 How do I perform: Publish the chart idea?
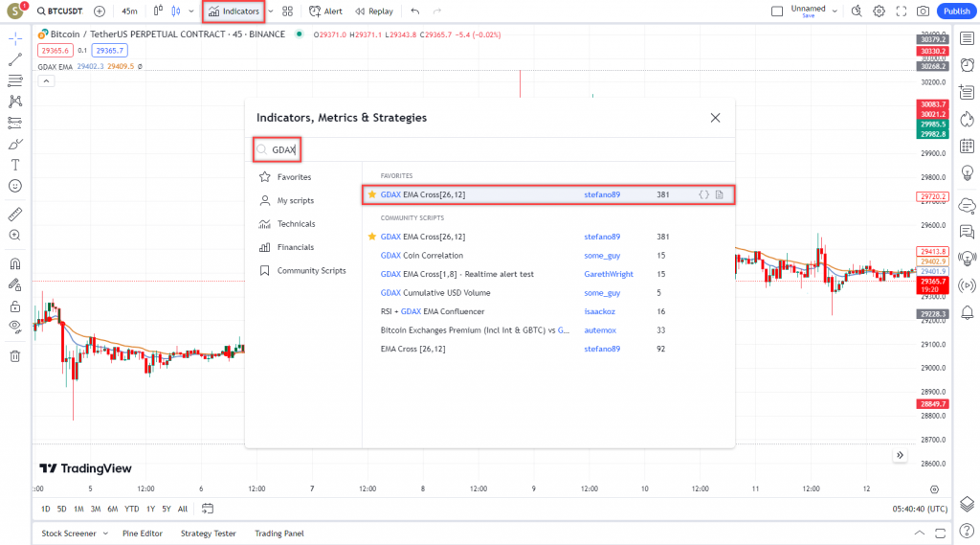956,11
